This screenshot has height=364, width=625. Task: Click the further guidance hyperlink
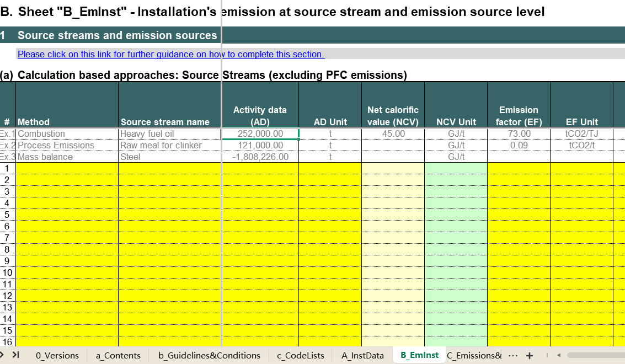point(170,54)
